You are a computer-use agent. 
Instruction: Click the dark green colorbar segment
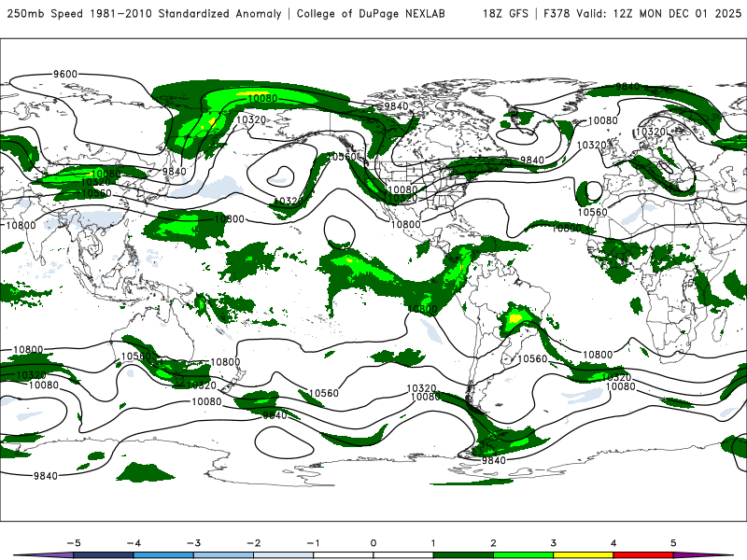pos(463,555)
